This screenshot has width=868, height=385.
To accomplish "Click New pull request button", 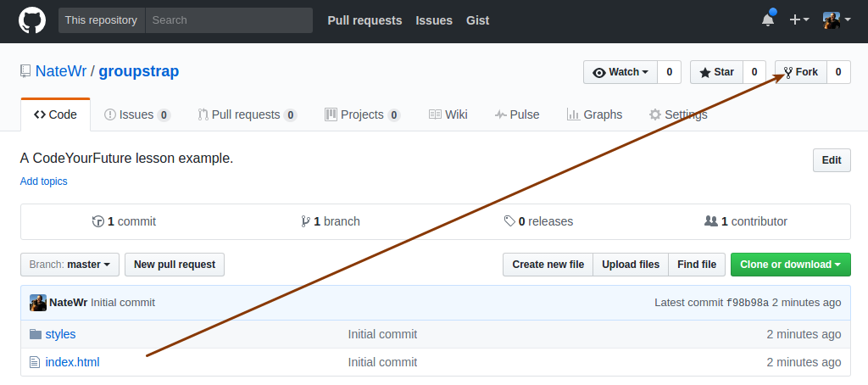I will (x=175, y=265).
